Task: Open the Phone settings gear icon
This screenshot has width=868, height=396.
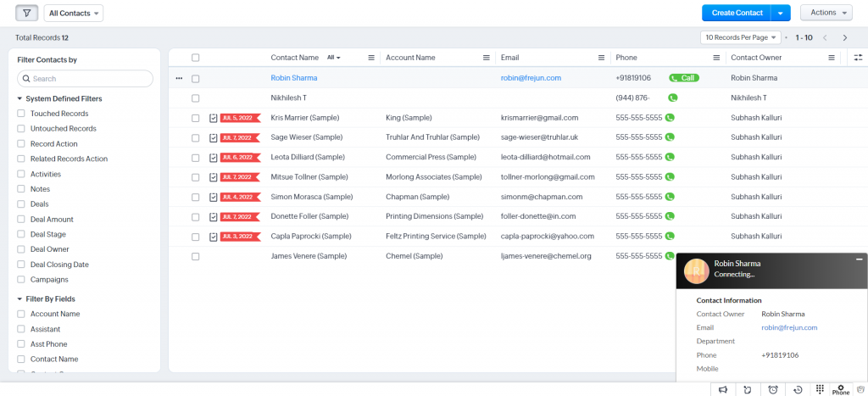Action: tap(840, 389)
